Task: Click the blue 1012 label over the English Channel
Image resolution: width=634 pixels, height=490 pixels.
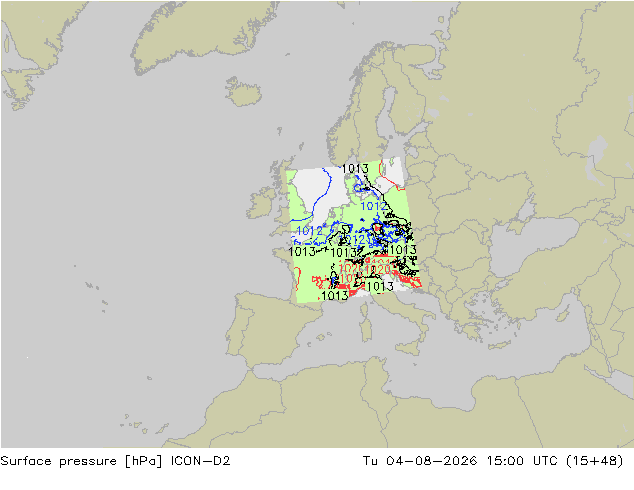Action: (310, 231)
